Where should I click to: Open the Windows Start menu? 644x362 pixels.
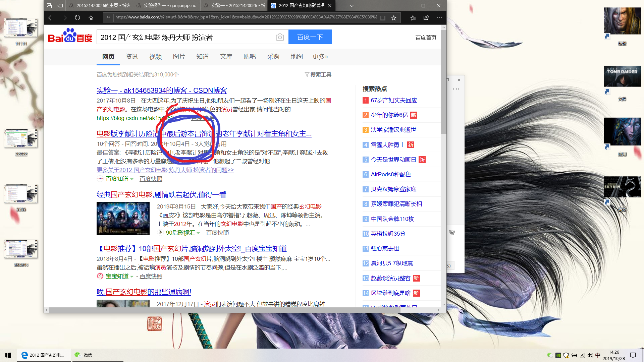click(x=8, y=355)
